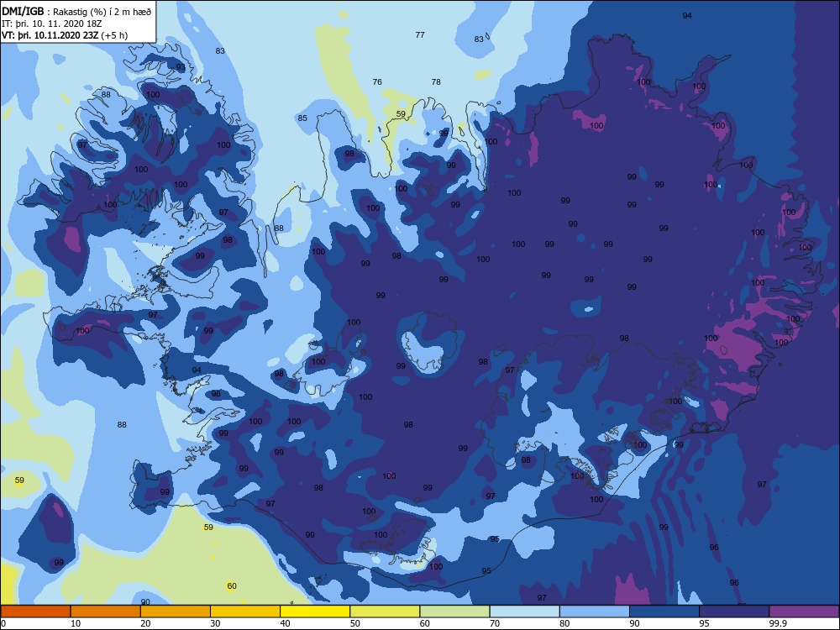Choose the medium blue 90–95 legend swatch
Viewport: 840px width, 630px height.
pos(664,612)
